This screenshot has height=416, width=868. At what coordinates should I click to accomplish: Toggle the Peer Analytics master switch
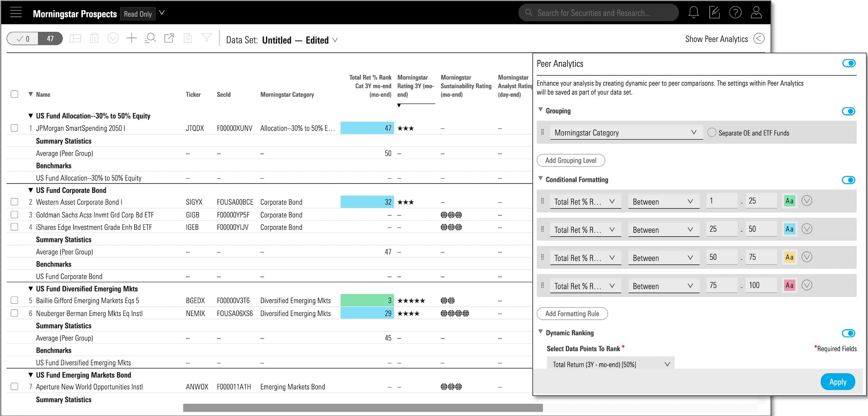[x=849, y=63]
